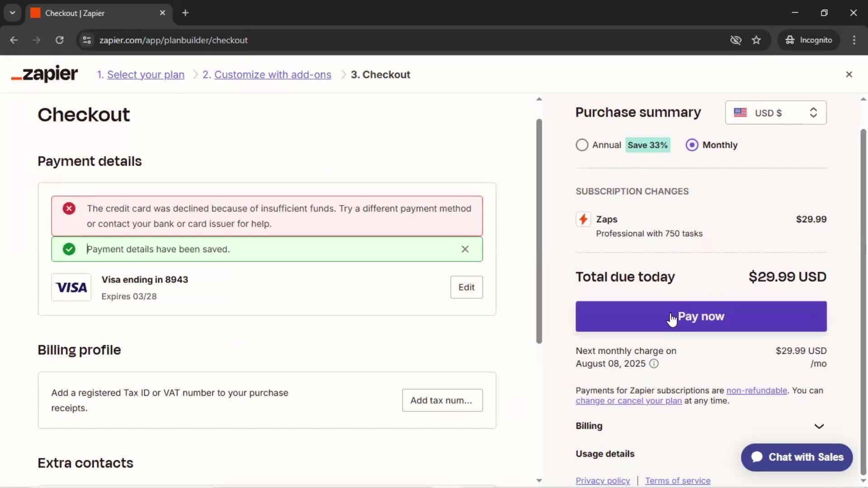
Task: Click the Zaps lightning bolt icon
Action: coord(583,220)
